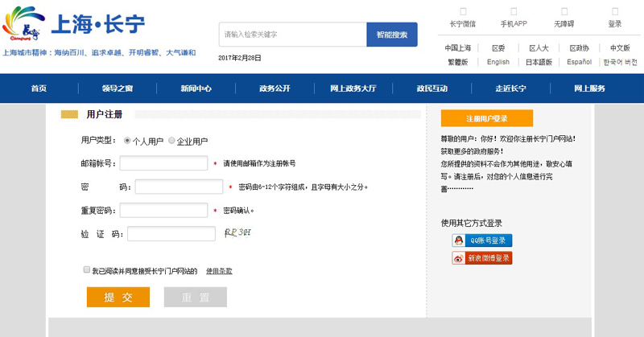Switch language to English link
This screenshot has height=337, width=644.
497,62
